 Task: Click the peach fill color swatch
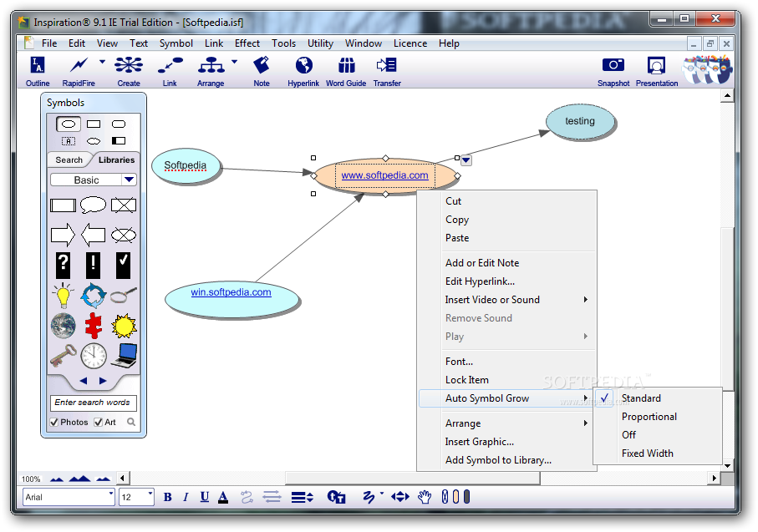pyautogui.click(x=455, y=497)
